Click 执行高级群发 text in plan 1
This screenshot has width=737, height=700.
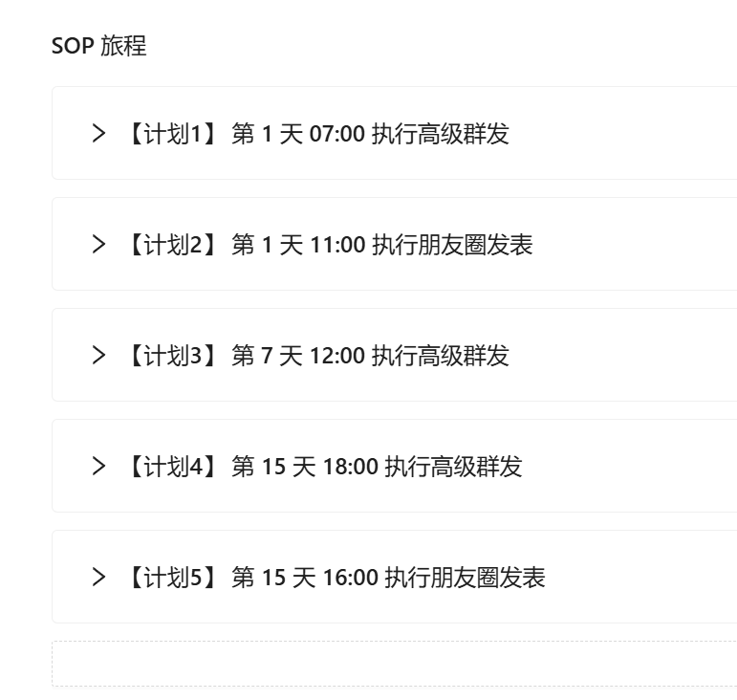coord(441,134)
